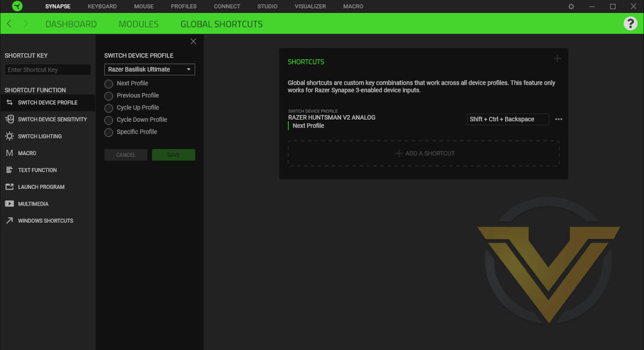Select the Switch Lighting function icon
The image size is (644, 350).
(9, 136)
